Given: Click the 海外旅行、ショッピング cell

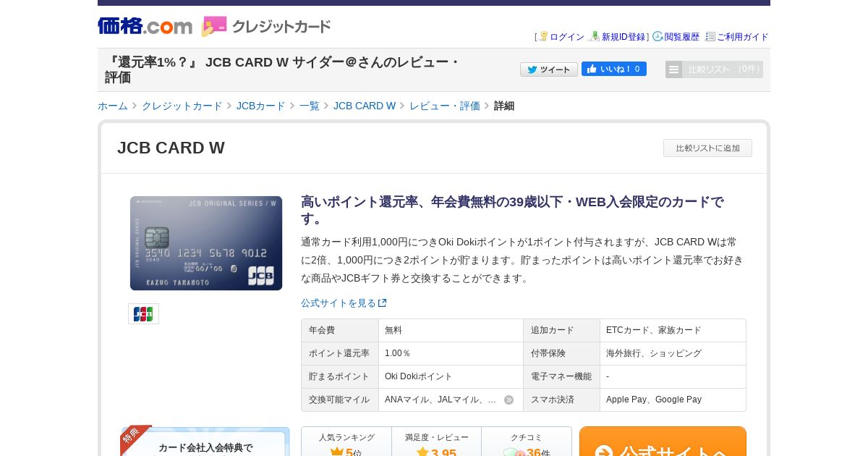Looking at the screenshot, I should pos(673,353).
